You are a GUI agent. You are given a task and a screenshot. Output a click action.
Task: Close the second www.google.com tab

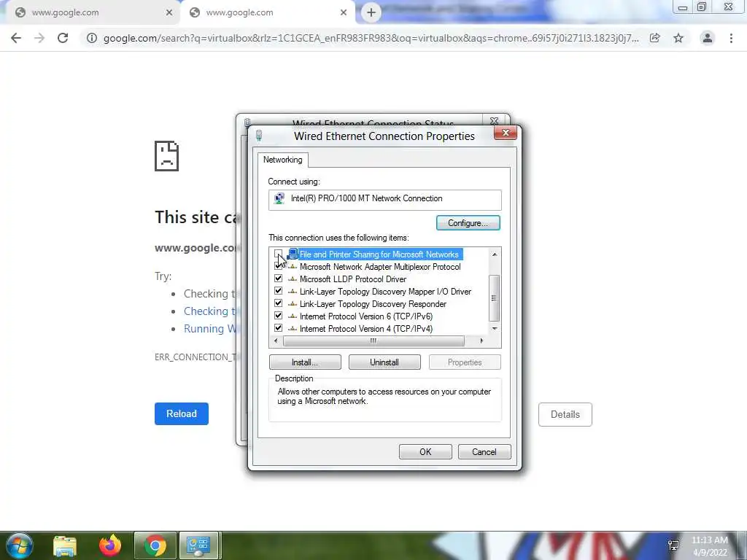[344, 13]
